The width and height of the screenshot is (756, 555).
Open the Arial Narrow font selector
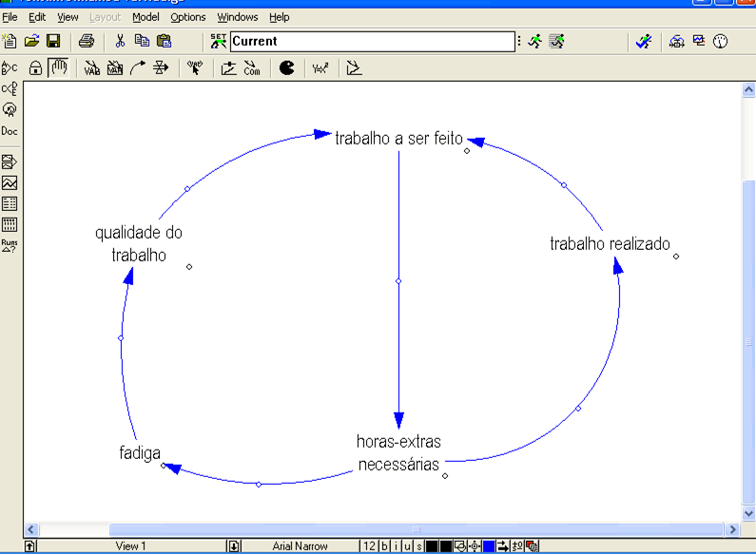click(x=300, y=546)
